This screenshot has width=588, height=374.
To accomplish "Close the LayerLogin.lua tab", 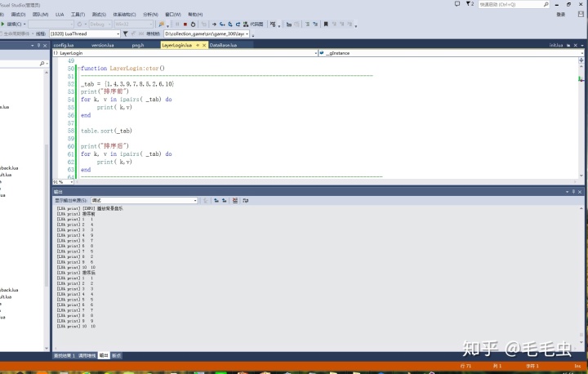I will (204, 45).
